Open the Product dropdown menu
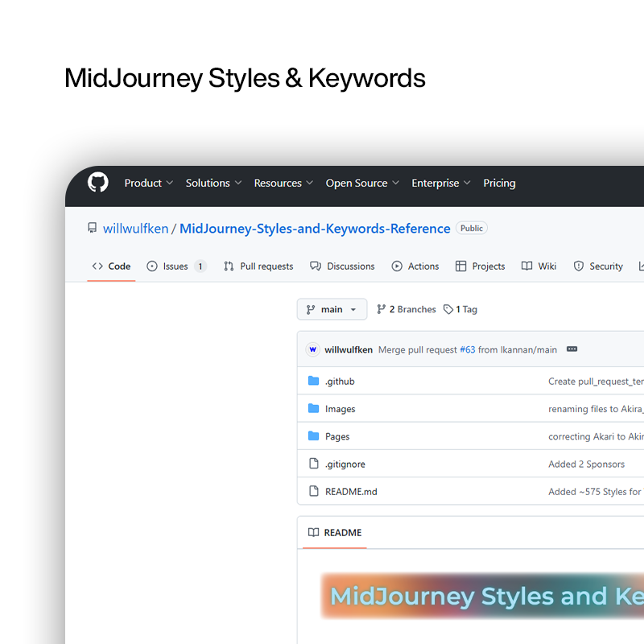Screen dimensions: 644x644 [x=149, y=184]
